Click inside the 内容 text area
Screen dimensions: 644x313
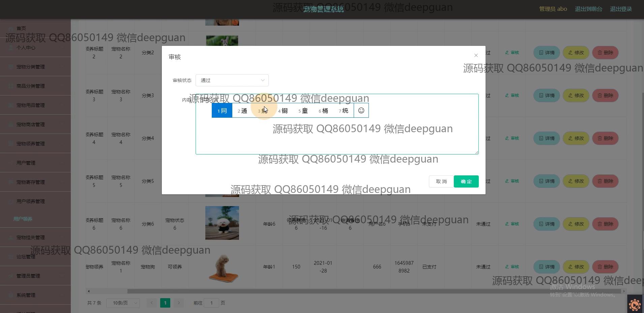(x=337, y=124)
